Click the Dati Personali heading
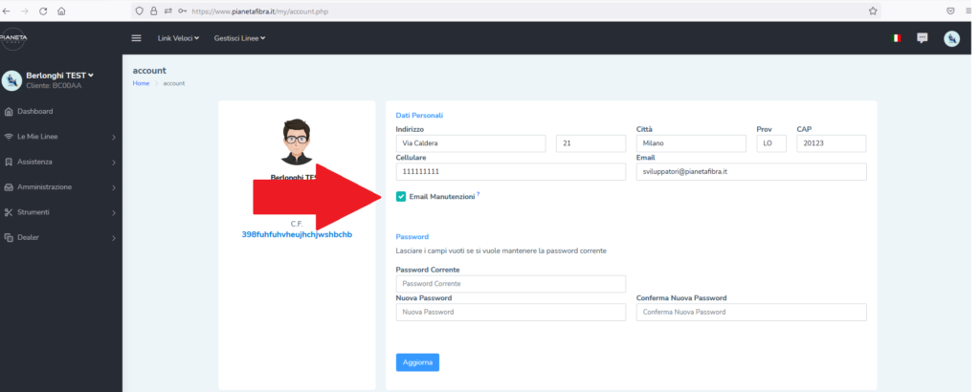980x392 pixels. click(419, 116)
